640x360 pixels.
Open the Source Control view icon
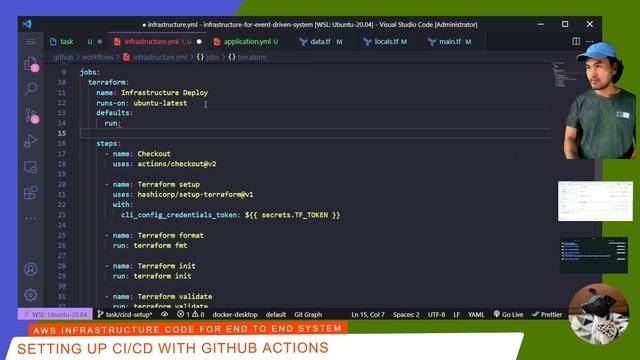(31, 115)
